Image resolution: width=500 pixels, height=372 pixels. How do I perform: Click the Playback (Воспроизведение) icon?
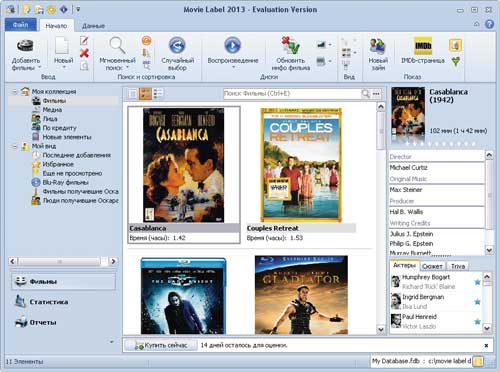(x=233, y=45)
